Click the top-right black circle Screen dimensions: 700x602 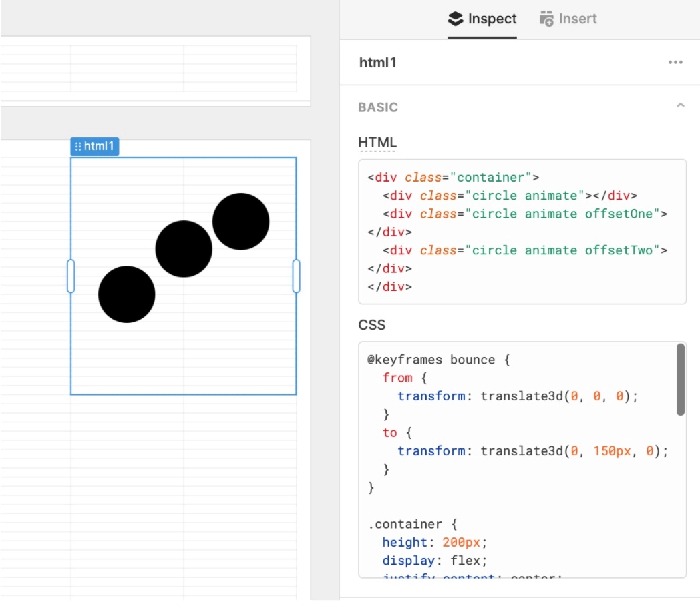[240, 221]
